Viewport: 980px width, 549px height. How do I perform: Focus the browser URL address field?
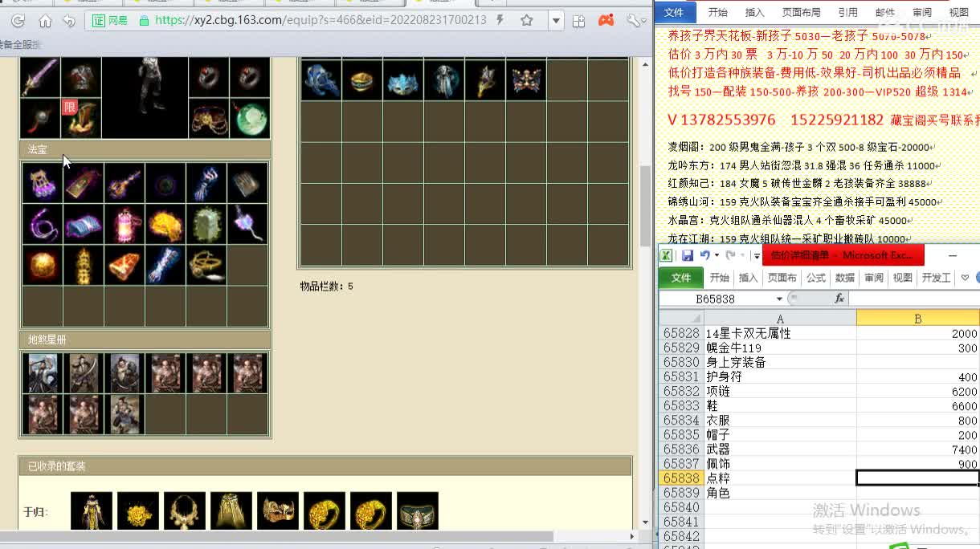click(321, 21)
